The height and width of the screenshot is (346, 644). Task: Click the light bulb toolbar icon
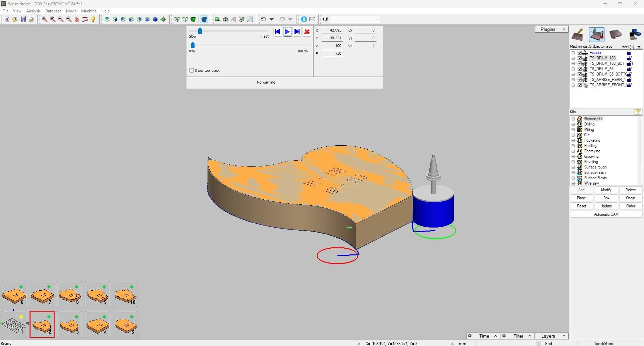coord(93,19)
